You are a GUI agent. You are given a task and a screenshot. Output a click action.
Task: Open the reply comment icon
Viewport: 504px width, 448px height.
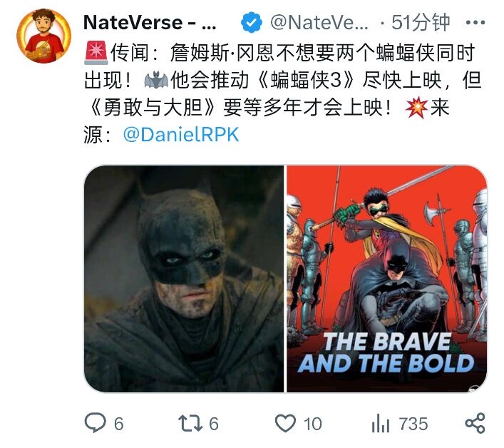pos(95,422)
